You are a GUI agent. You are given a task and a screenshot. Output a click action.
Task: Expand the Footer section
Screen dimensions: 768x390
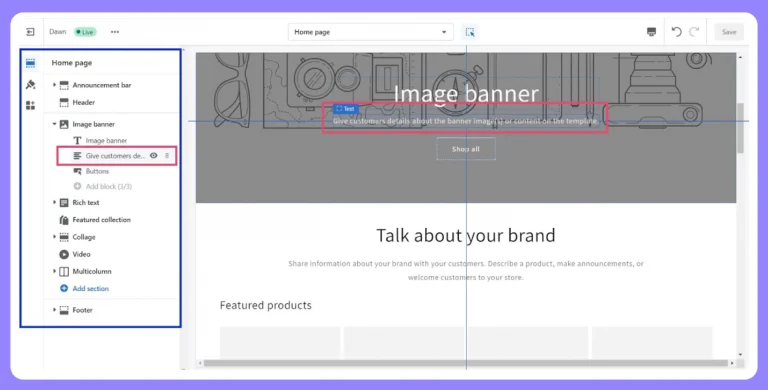coord(54,310)
